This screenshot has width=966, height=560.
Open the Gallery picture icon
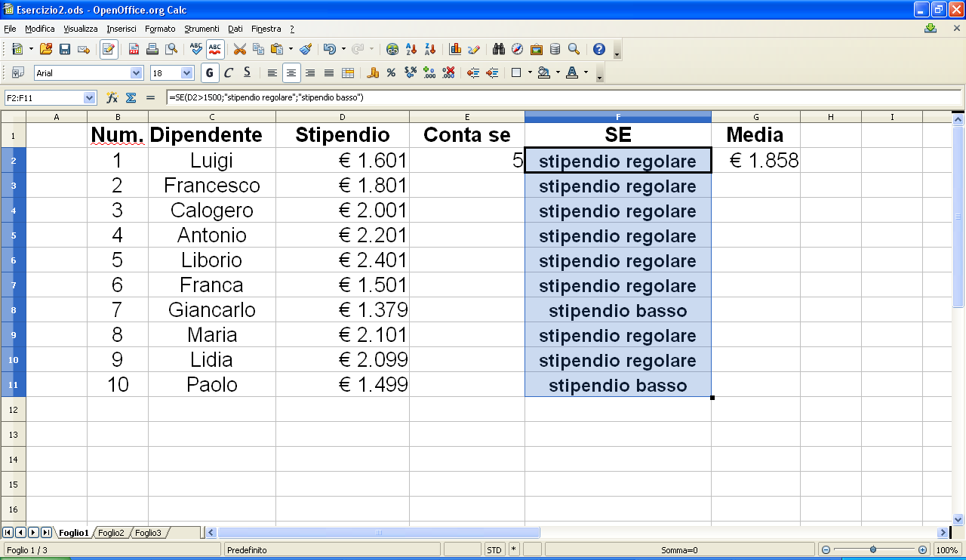(x=537, y=49)
